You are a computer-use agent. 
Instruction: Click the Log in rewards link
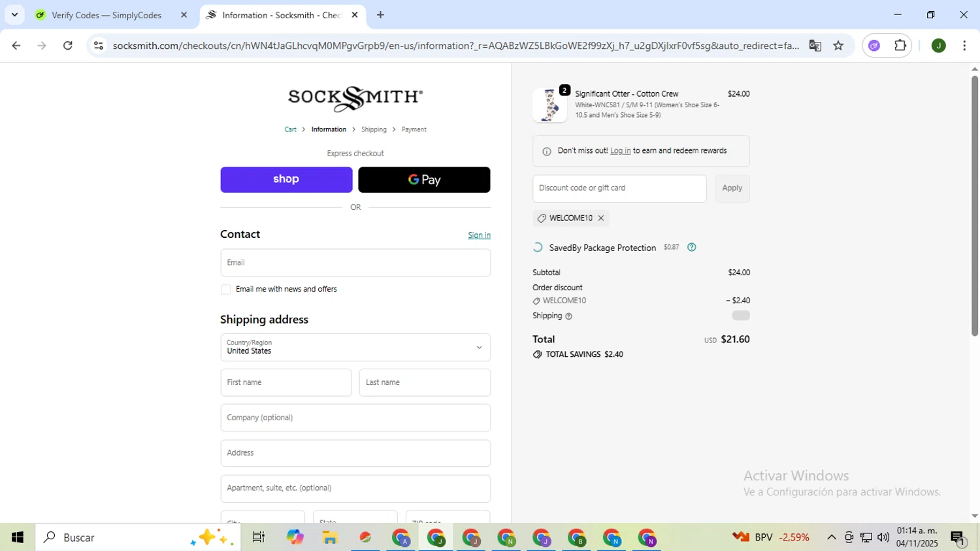(620, 151)
